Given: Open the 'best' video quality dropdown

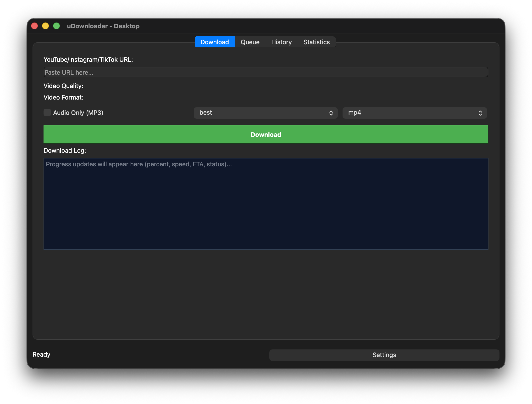Looking at the screenshot, I should [266, 113].
